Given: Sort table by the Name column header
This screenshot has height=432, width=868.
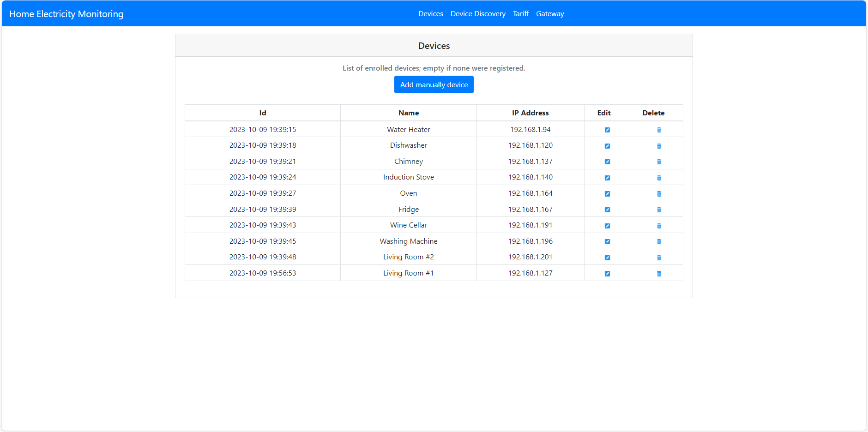Looking at the screenshot, I should coord(408,113).
